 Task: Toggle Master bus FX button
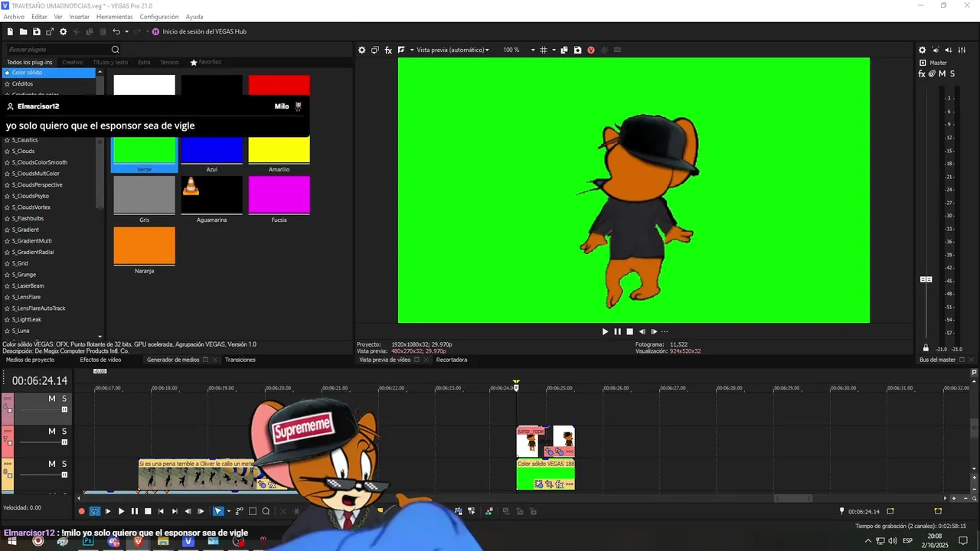coord(922,73)
